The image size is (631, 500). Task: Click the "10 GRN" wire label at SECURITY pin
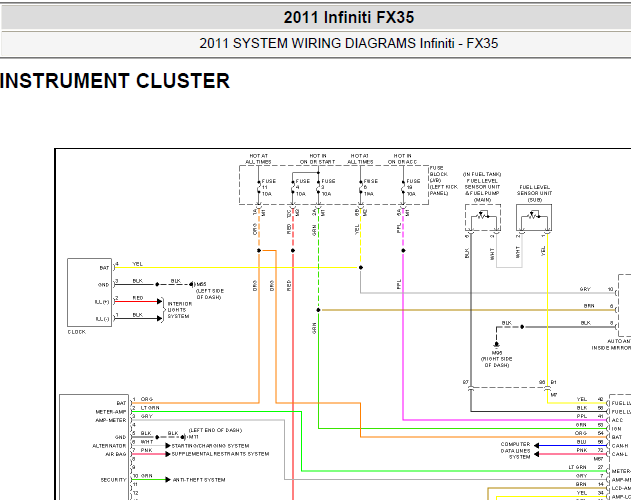coord(143,475)
